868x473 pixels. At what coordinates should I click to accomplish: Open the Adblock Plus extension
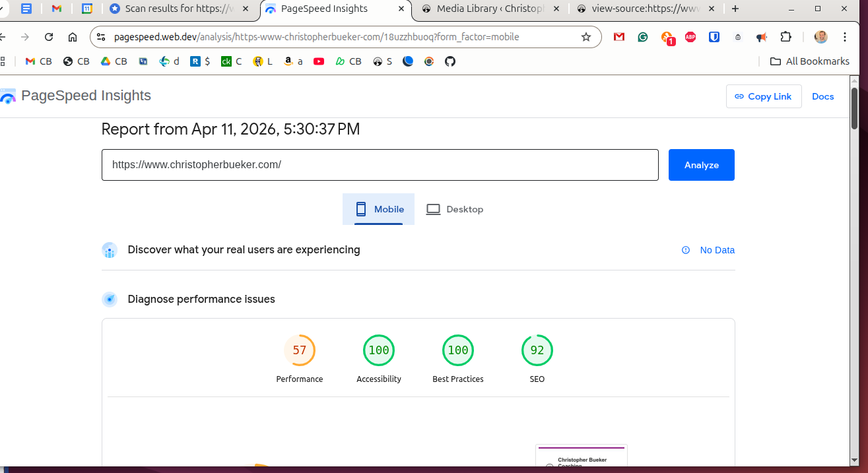click(690, 37)
